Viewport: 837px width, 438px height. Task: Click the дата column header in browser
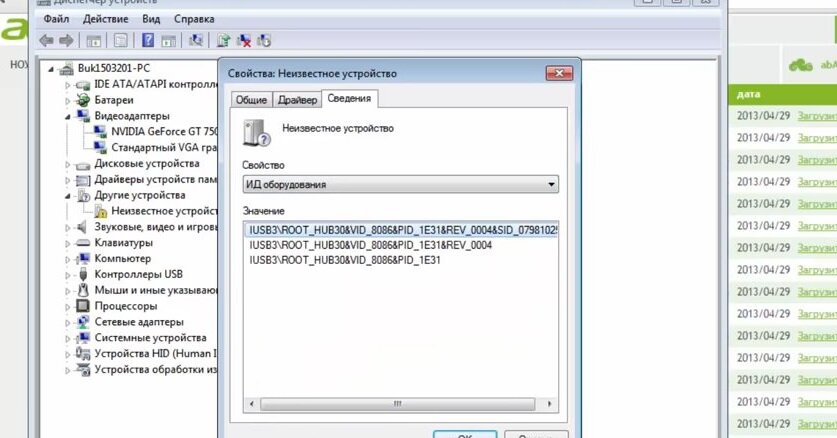(748, 94)
